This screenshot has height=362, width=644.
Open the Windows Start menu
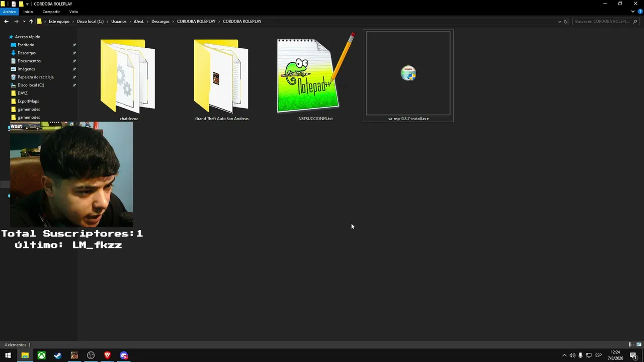click(8, 355)
